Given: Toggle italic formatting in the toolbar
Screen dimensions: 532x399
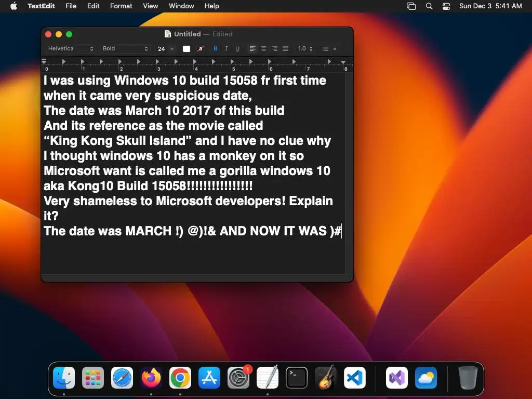Looking at the screenshot, I should point(227,49).
